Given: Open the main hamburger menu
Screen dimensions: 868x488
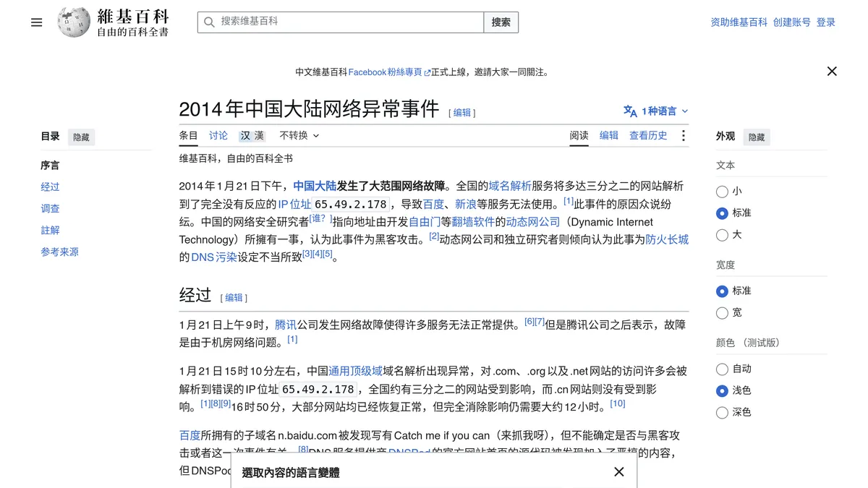Looking at the screenshot, I should click(x=37, y=22).
